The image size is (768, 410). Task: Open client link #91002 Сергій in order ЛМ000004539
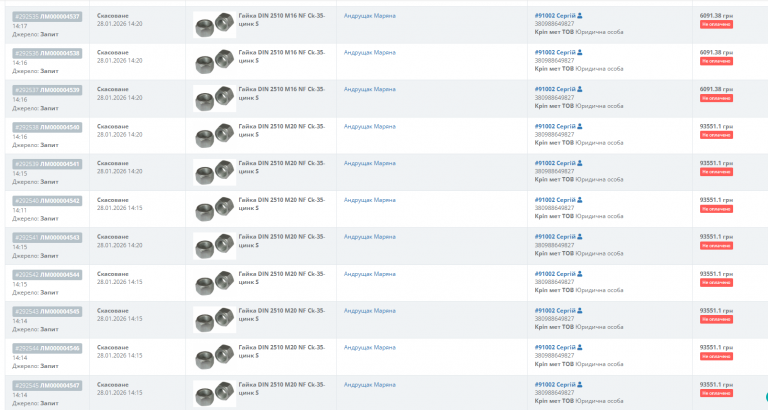tap(555, 89)
